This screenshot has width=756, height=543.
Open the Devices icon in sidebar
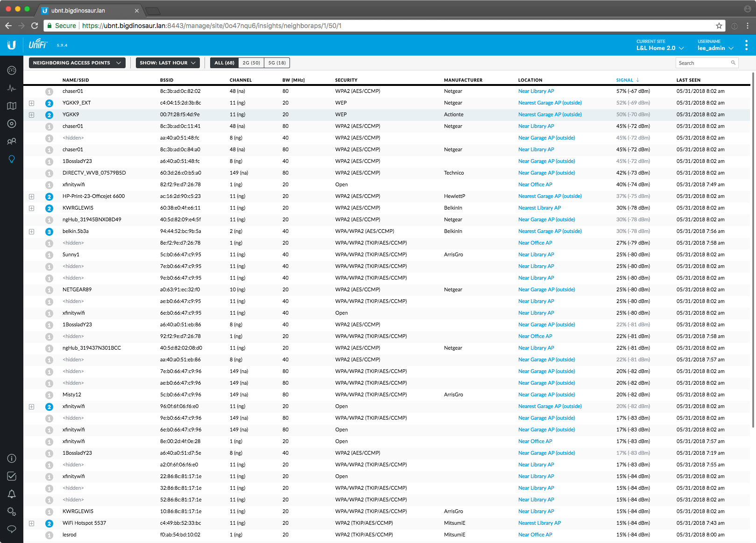pos(12,124)
